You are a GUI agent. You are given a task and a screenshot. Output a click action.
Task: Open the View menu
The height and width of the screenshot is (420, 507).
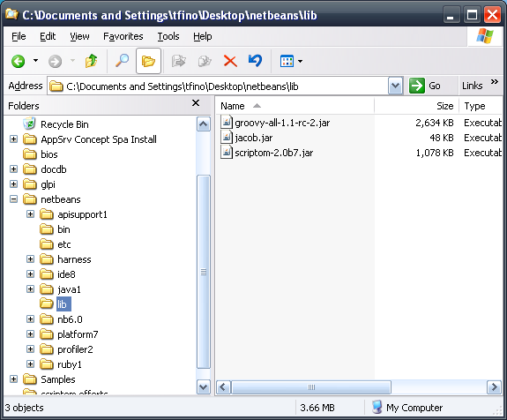tap(79, 36)
